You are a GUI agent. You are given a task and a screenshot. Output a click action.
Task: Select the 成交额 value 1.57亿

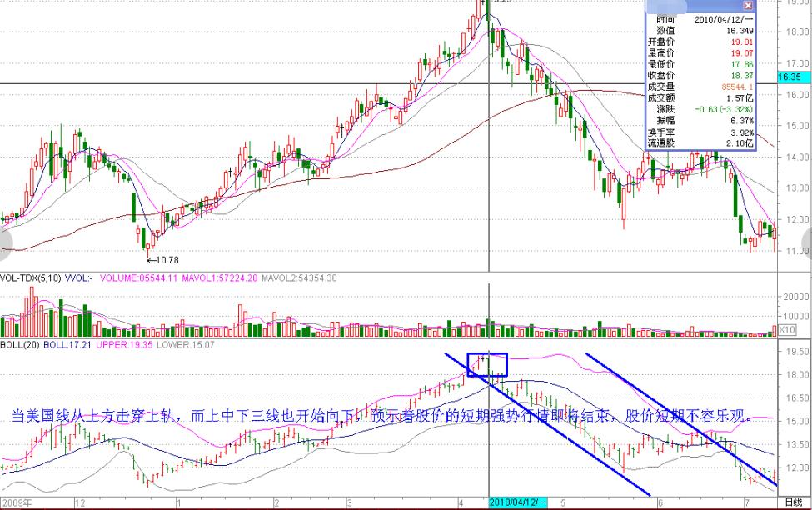click(x=741, y=98)
